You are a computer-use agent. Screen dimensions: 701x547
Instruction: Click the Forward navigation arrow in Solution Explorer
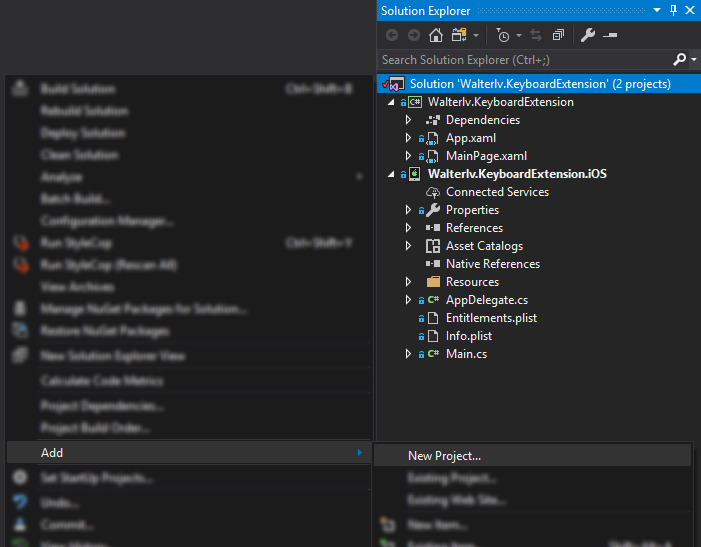pyautogui.click(x=414, y=35)
